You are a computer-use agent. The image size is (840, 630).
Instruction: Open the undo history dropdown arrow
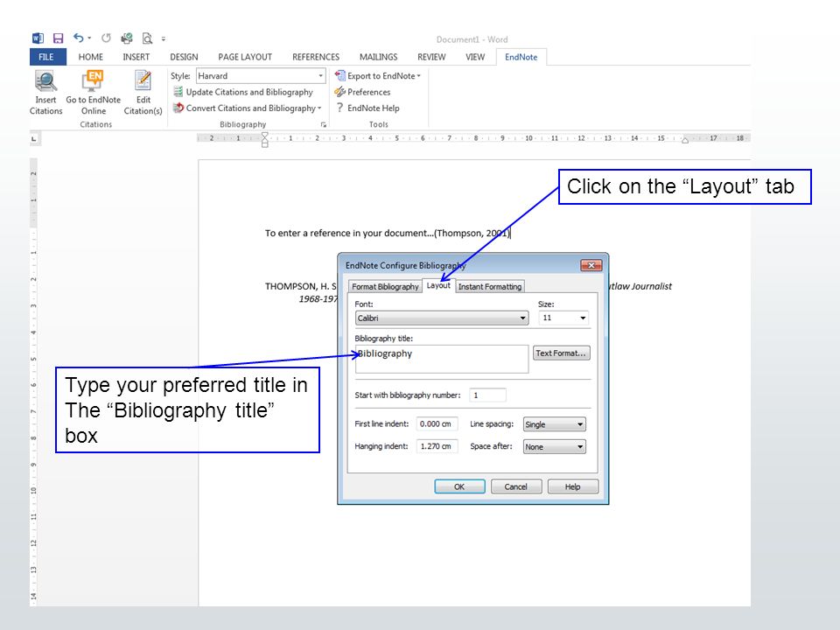pos(89,38)
